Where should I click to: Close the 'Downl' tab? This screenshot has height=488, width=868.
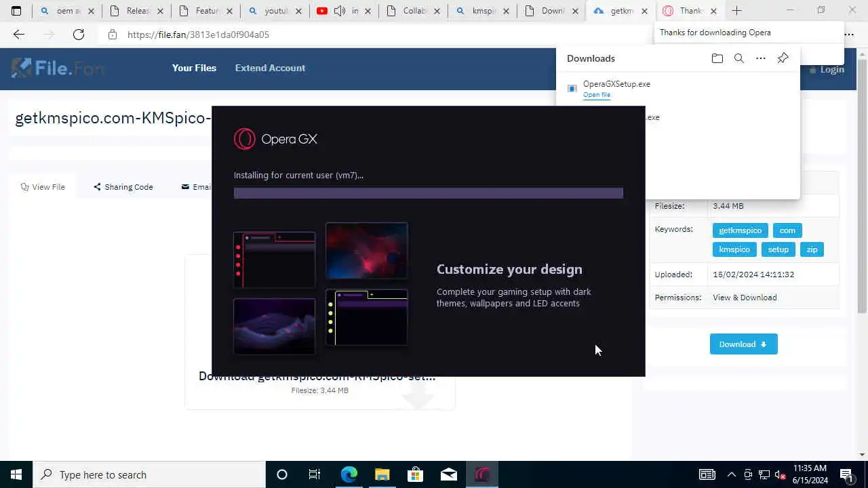(575, 11)
